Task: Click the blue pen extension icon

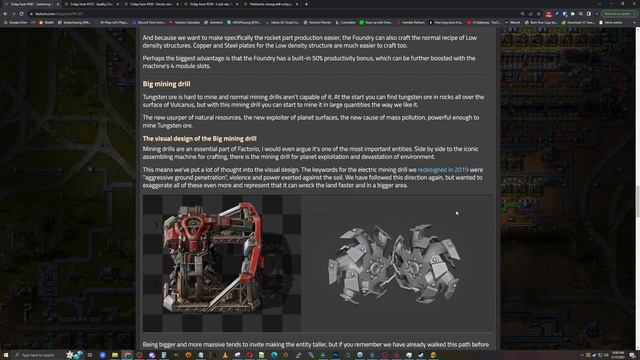Action: [x=557, y=13]
